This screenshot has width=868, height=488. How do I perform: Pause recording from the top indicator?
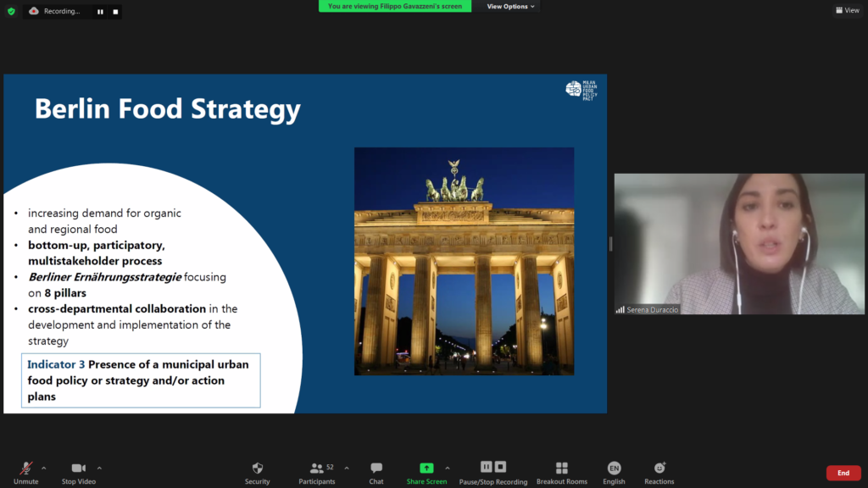(x=100, y=12)
